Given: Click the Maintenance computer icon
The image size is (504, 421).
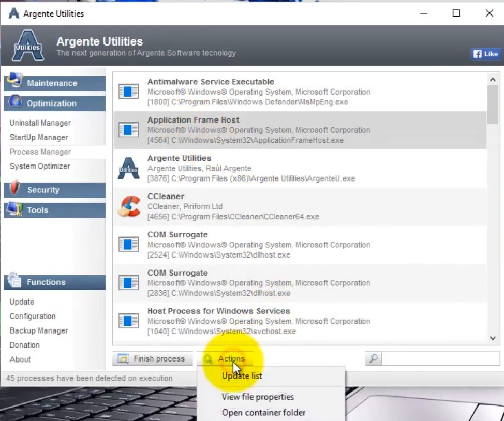Looking at the screenshot, I should pos(14,81).
